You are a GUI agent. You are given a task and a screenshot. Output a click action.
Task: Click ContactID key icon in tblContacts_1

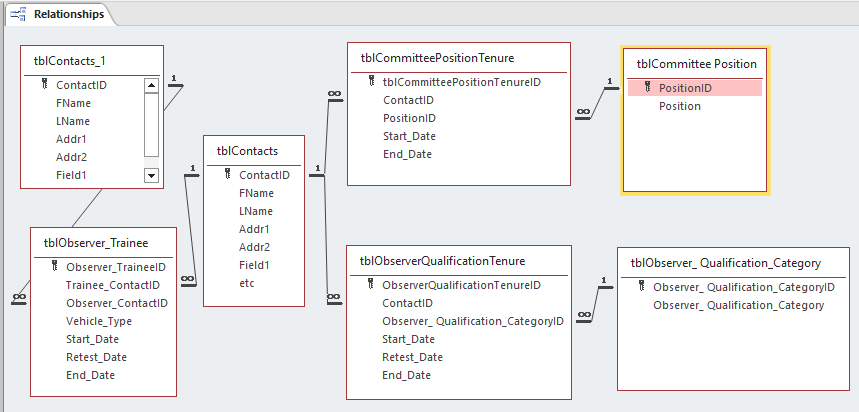click(44, 85)
